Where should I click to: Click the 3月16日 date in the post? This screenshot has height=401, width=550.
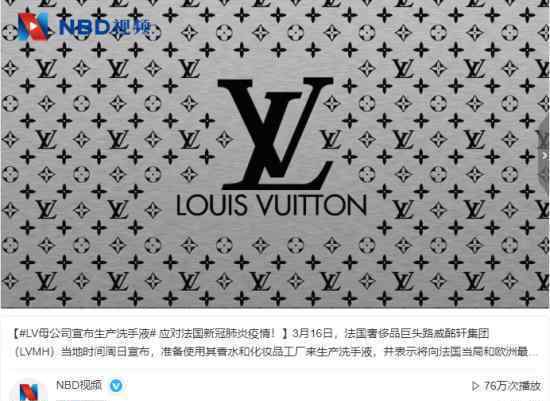[312, 333]
